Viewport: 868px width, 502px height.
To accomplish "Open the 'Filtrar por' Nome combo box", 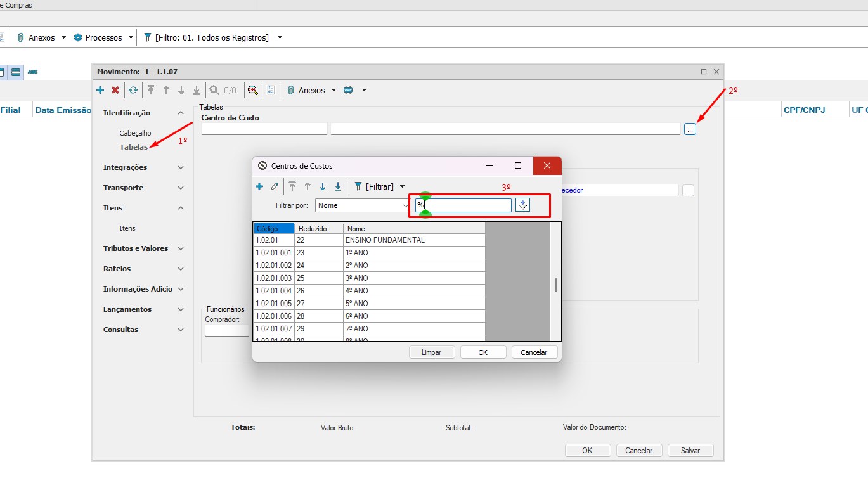I will click(363, 205).
